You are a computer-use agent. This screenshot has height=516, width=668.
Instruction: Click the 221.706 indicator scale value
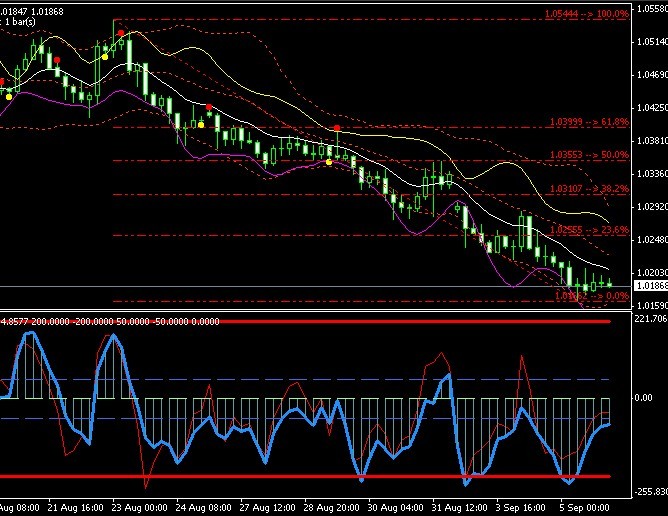651,319
